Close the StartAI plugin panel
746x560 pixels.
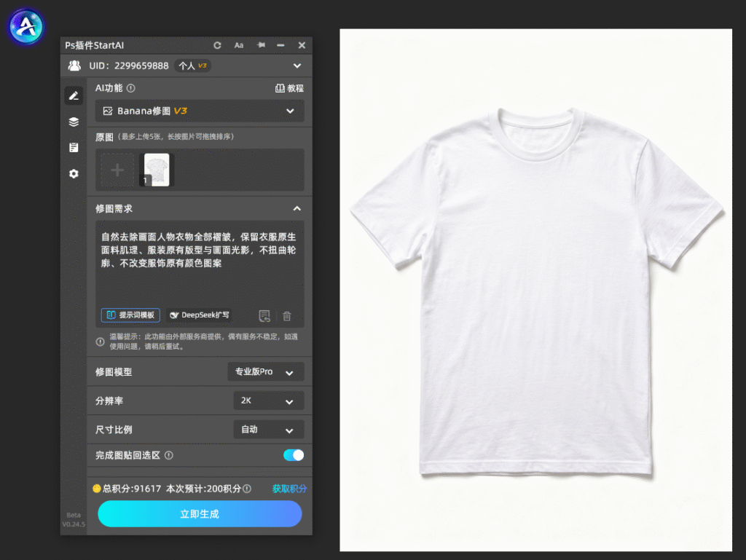[302, 45]
